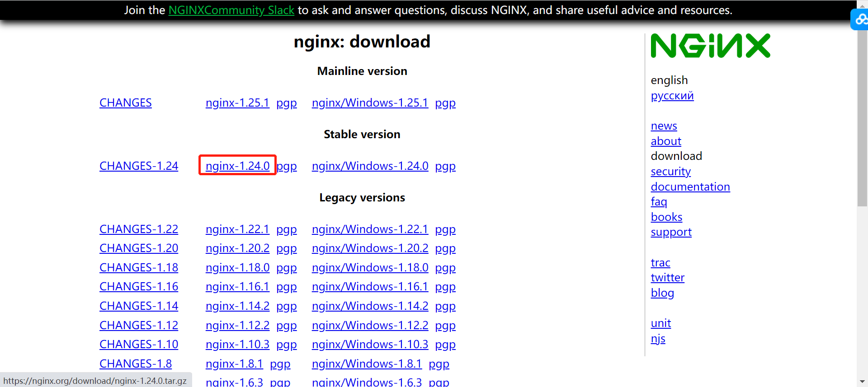Open pgp signature for nginx/Windows-1.20.2
Viewport: 868px width, 387px height.
pos(445,248)
